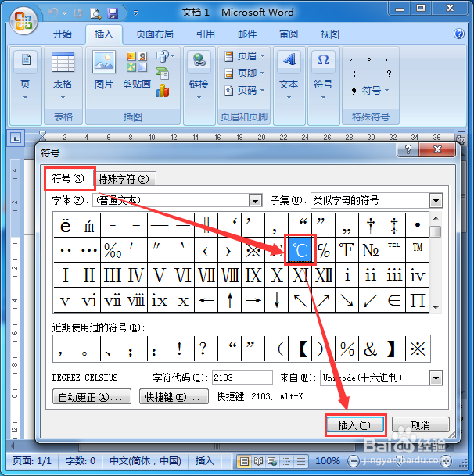
Task: Click the 100% zoom level button
Action: coord(327,461)
